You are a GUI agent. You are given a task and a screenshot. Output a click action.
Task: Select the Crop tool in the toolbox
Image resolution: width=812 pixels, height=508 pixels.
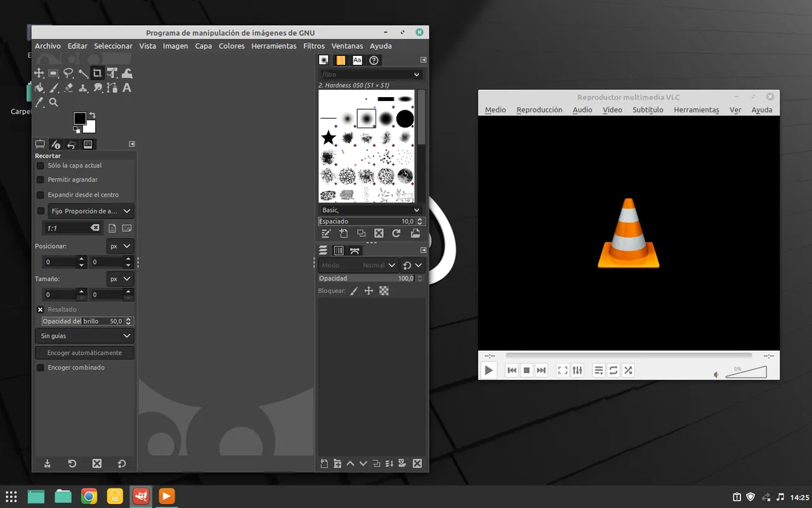coord(97,73)
